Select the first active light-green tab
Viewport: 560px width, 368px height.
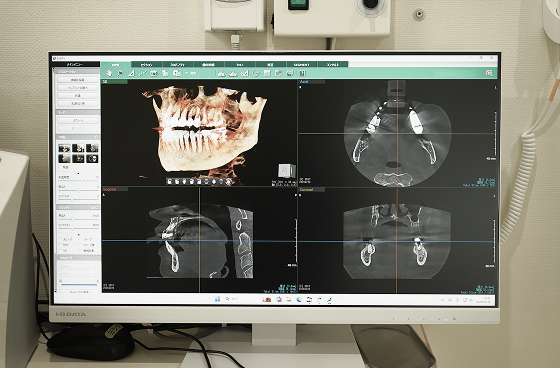tap(116, 65)
